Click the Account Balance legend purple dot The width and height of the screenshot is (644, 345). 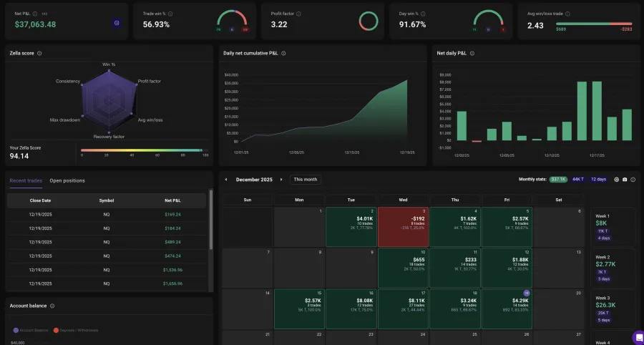16,330
